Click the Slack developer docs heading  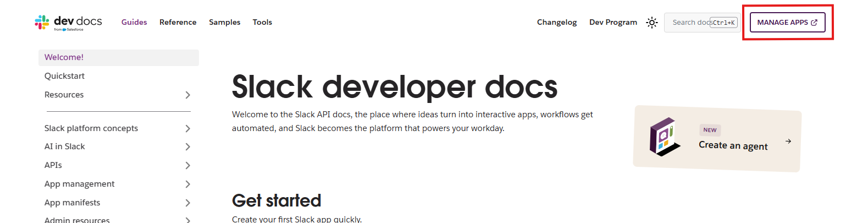coord(395,87)
